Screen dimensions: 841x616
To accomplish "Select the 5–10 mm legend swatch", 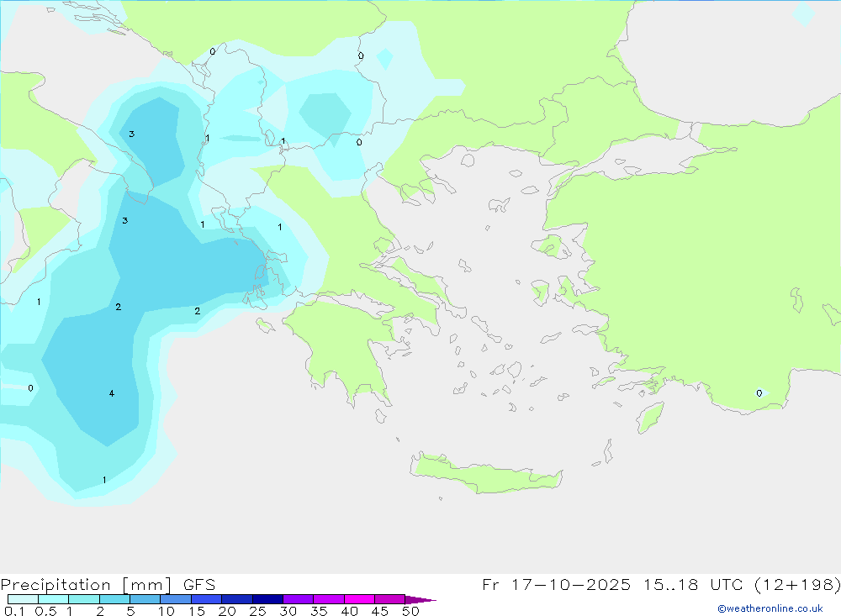I will click(145, 599).
